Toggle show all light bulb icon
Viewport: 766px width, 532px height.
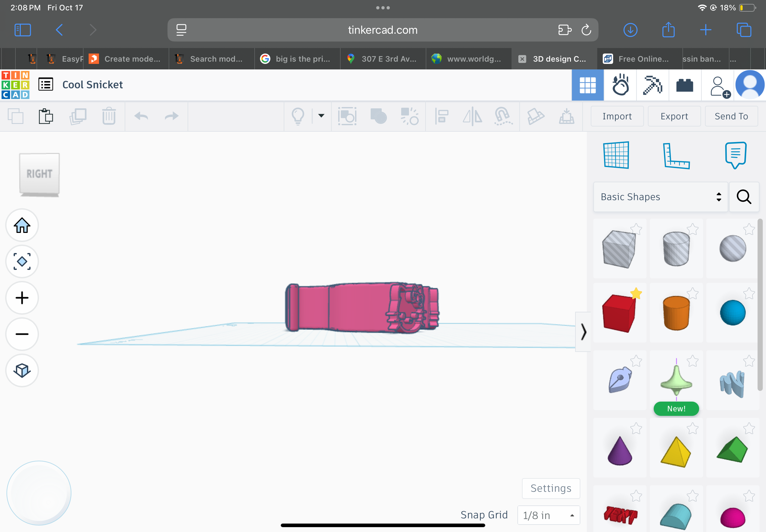pyautogui.click(x=298, y=116)
